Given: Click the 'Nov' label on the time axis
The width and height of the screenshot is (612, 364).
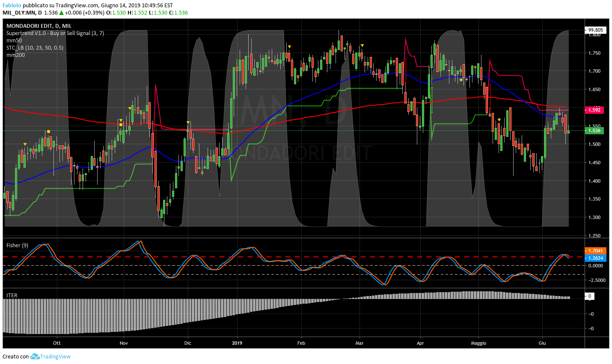Looking at the screenshot, I should tap(124, 343).
